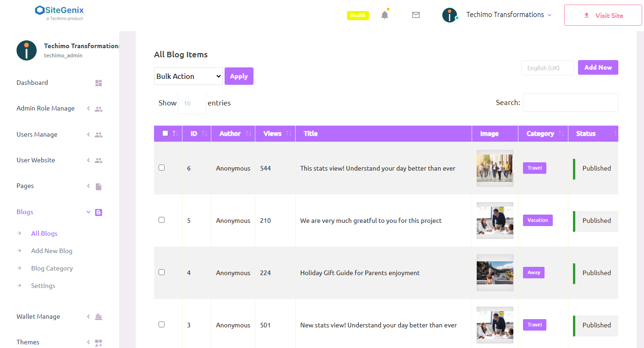The height and width of the screenshot is (348, 644).
Task: Click the Users Manage people icon
Action: (99, 134)
